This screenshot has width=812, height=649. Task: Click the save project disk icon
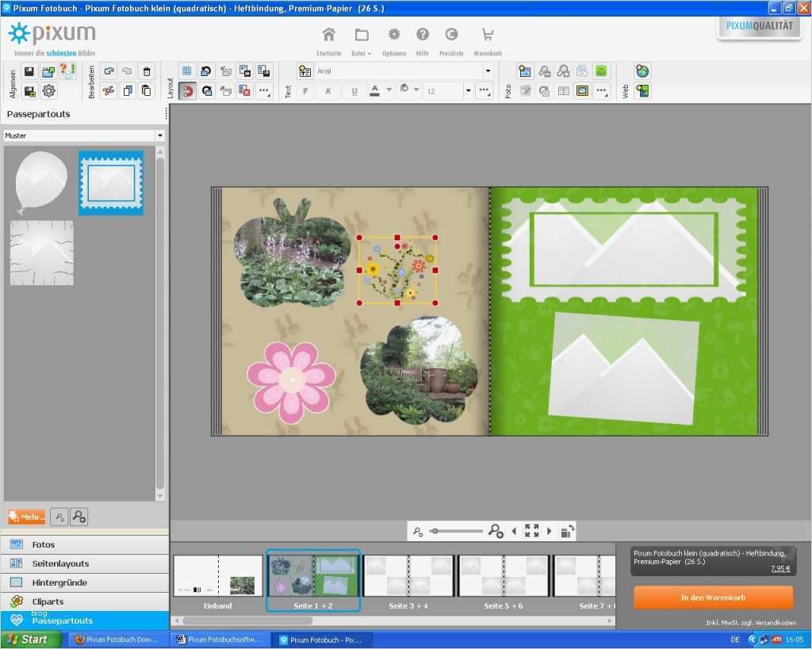click(29, 71)
